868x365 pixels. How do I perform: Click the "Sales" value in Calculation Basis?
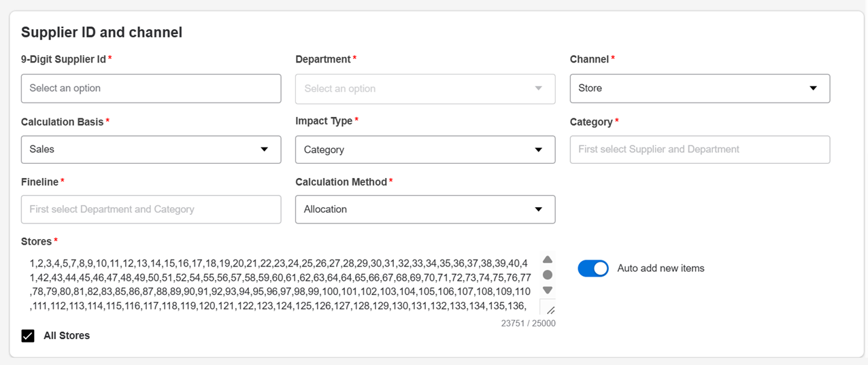tap(42, 150)
